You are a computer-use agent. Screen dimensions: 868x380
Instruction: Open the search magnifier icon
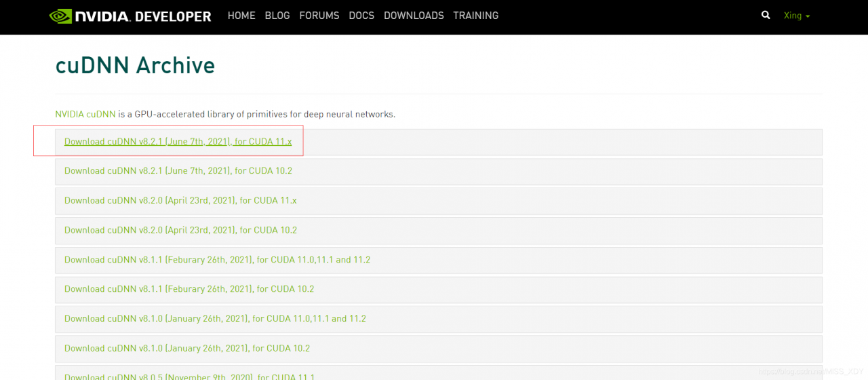[x=766, y=15]
